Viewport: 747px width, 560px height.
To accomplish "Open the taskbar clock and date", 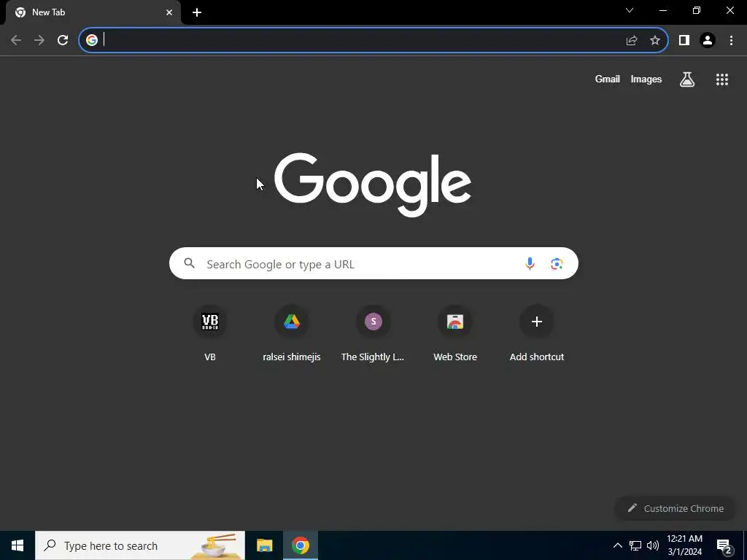I will click(x=684, y=545).
